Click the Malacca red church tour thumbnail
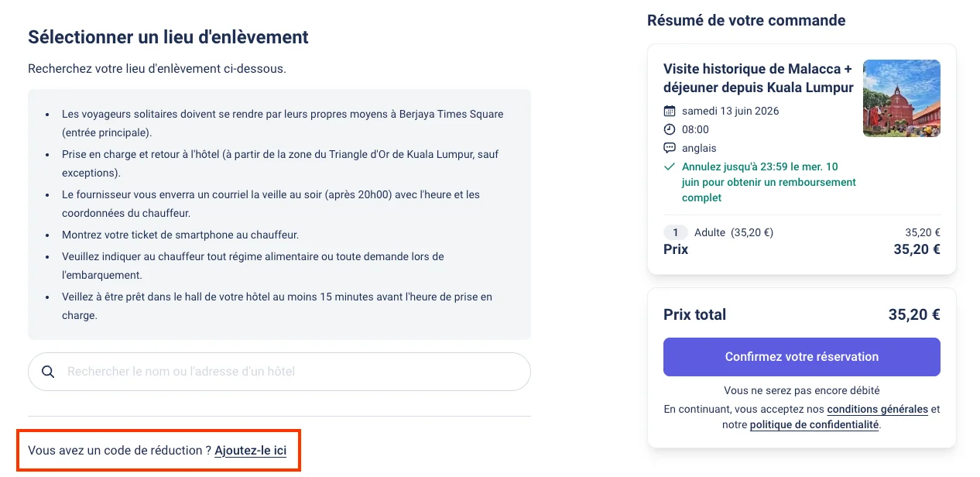 coord(902,98)
